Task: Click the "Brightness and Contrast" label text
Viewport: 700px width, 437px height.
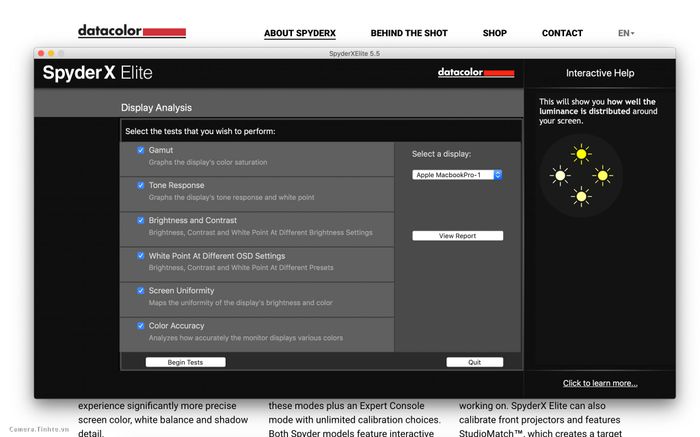Action: point(192,220)
